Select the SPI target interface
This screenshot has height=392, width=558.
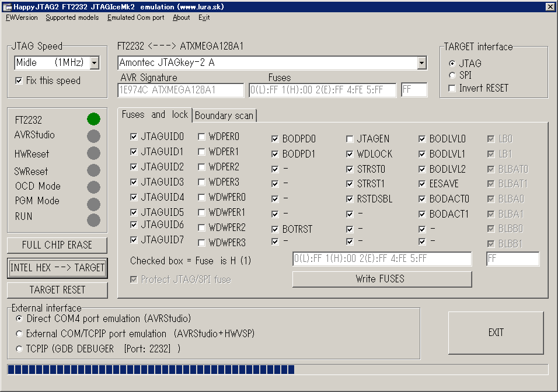tap(452, 75)
